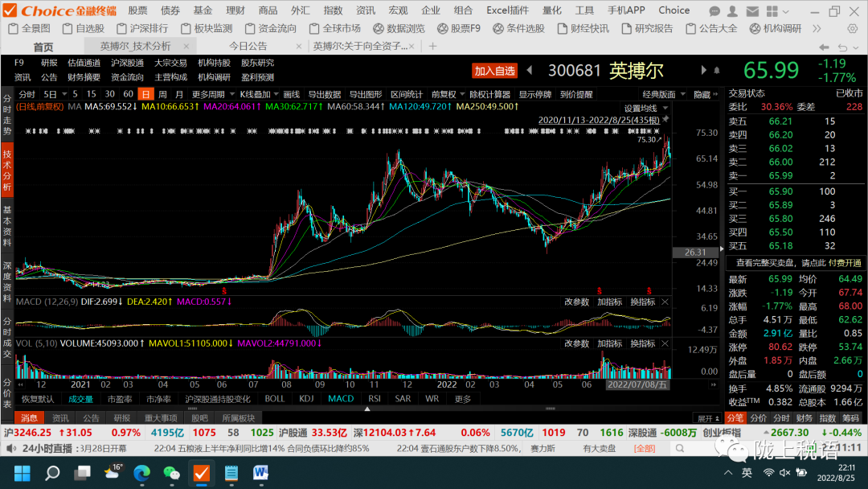Image resolution: width=868 pixels, height=489 pixels.
Task: Show more toolbar items via double chevron
Action: (817, 28)
